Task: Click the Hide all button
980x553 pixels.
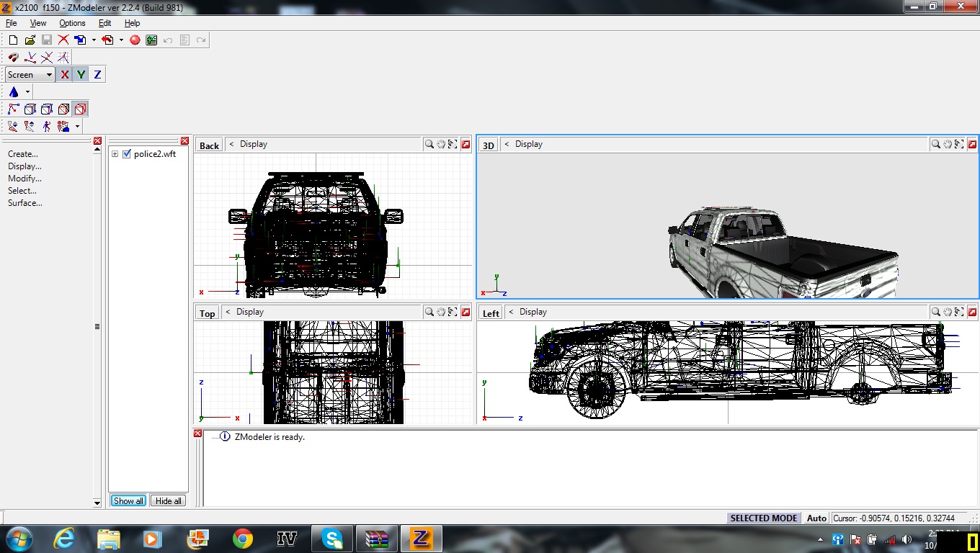Action: pos(169,500)
